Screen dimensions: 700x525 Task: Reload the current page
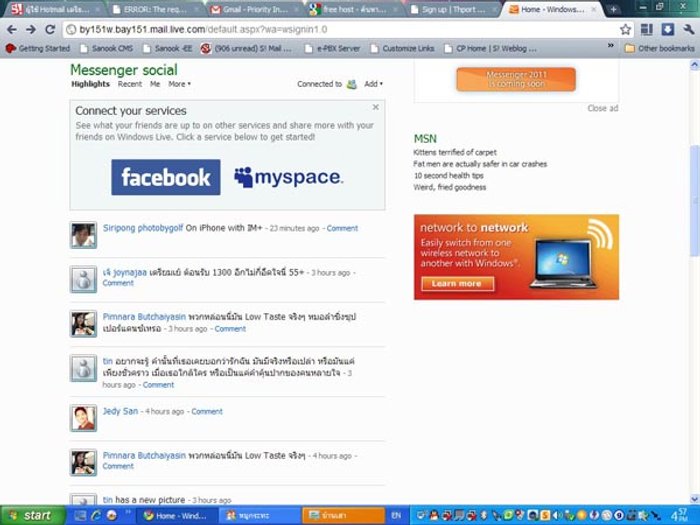(50, 30)
